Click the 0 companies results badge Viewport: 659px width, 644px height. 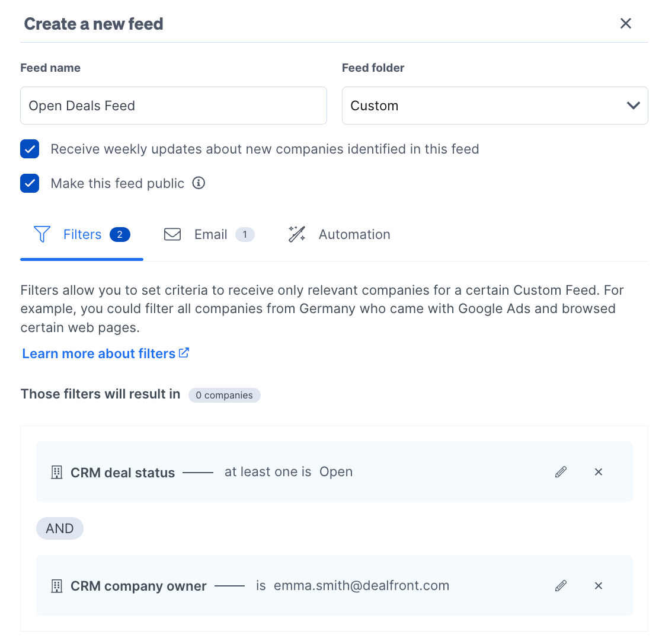click(x=224, y=394)
